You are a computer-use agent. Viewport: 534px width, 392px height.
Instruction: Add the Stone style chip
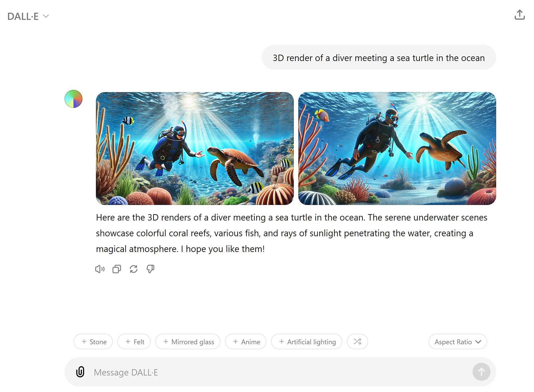coord(93,341)
